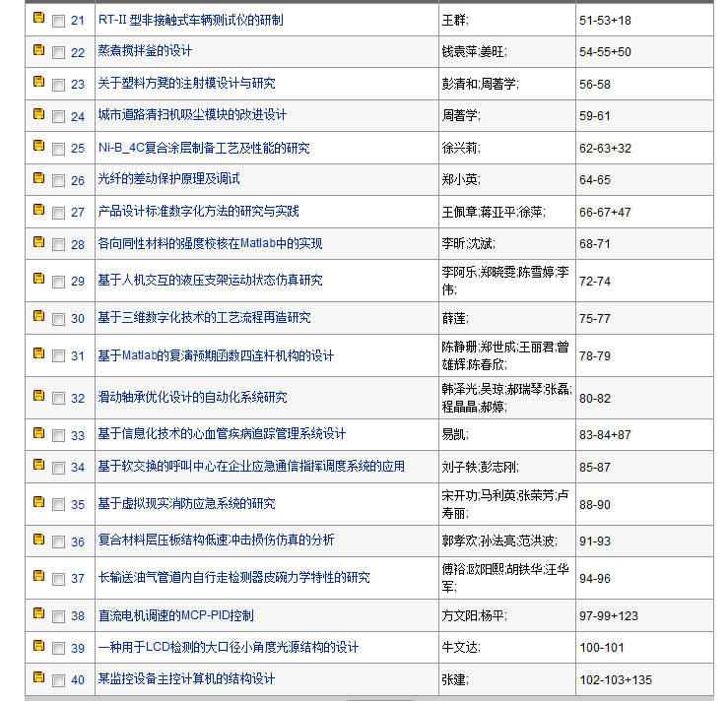Click page range '102-103+135'

pyautogui.click(x=616, y=679)
